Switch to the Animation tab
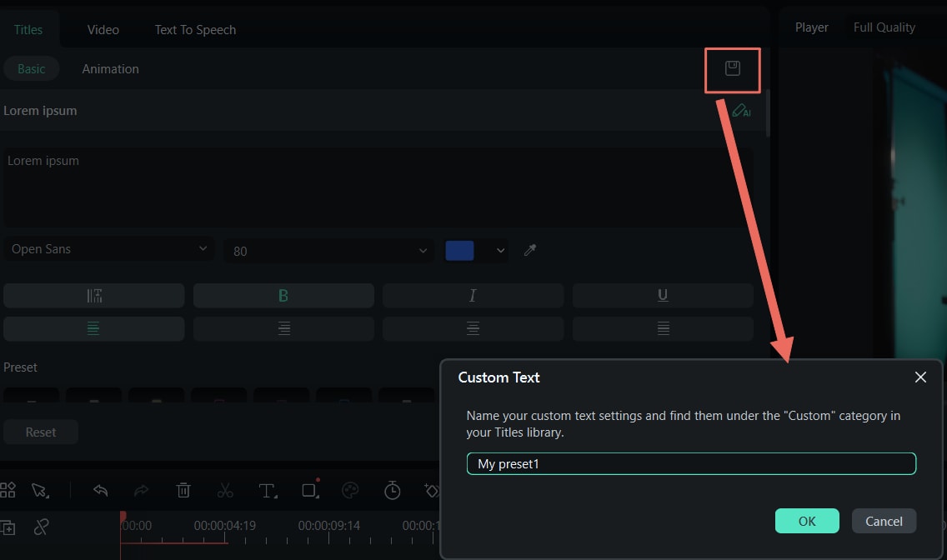The width and height of the screenshot is (947, 560). coord(111,69)
